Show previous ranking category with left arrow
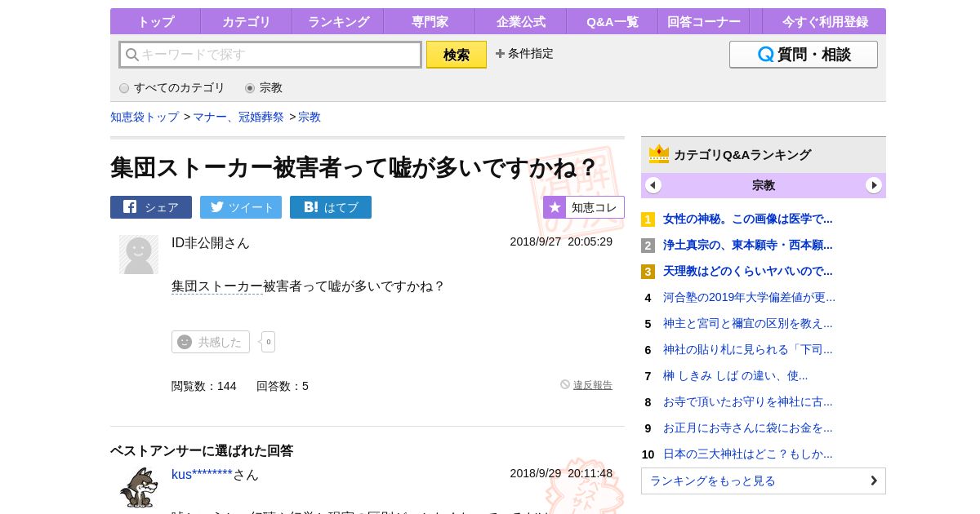 [653, 185]
